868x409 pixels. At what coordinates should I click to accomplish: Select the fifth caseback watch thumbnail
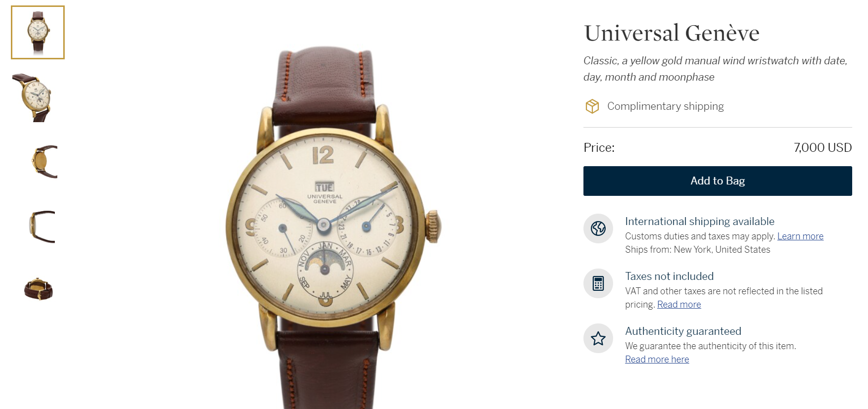tap(39, 289)
